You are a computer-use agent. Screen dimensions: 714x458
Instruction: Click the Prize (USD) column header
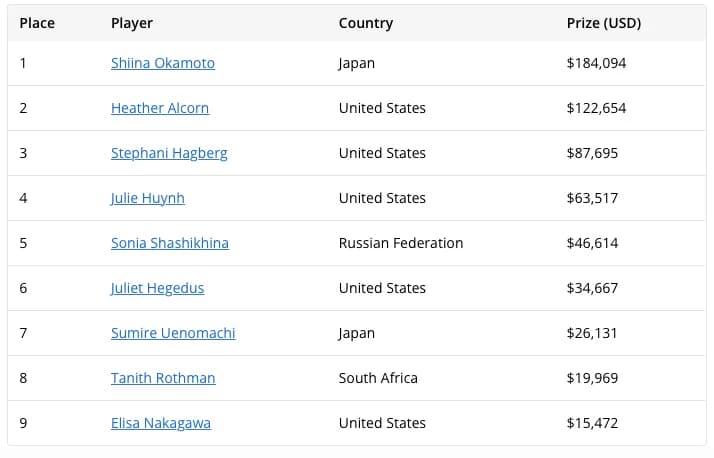[x=604, y=23]
